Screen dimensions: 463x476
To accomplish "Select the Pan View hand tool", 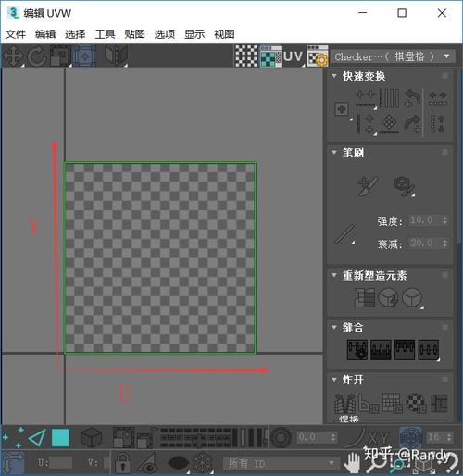I will pos(352,462).
